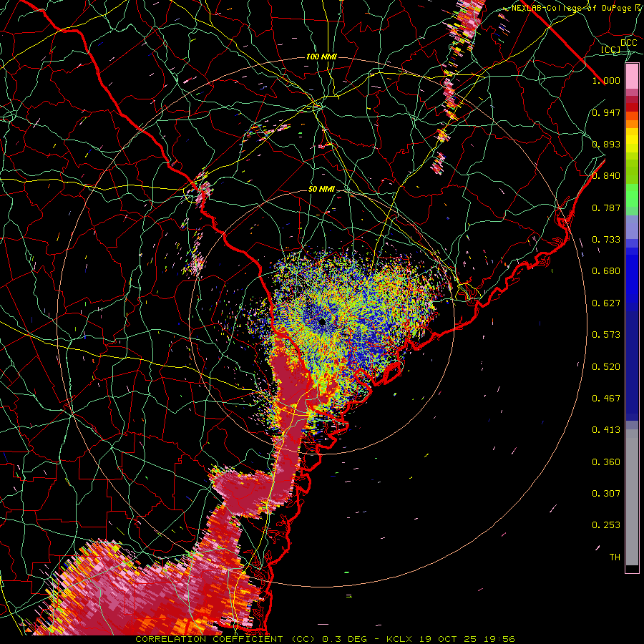The image size is (644, 644).
Task: Click the 0.413 scale value
Action: pos(606,430)
